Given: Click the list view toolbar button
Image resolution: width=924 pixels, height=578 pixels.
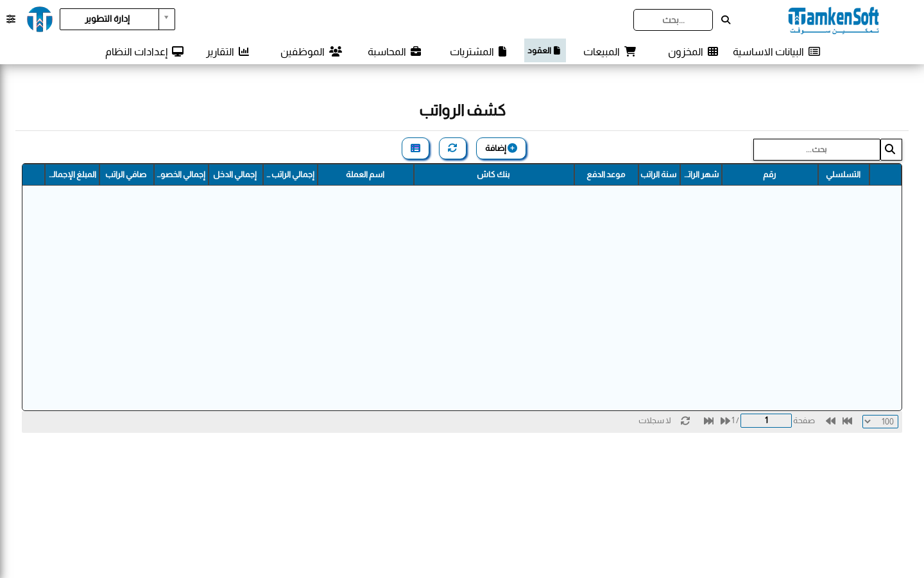Looking at the screenshot, I should coord(415,148).
